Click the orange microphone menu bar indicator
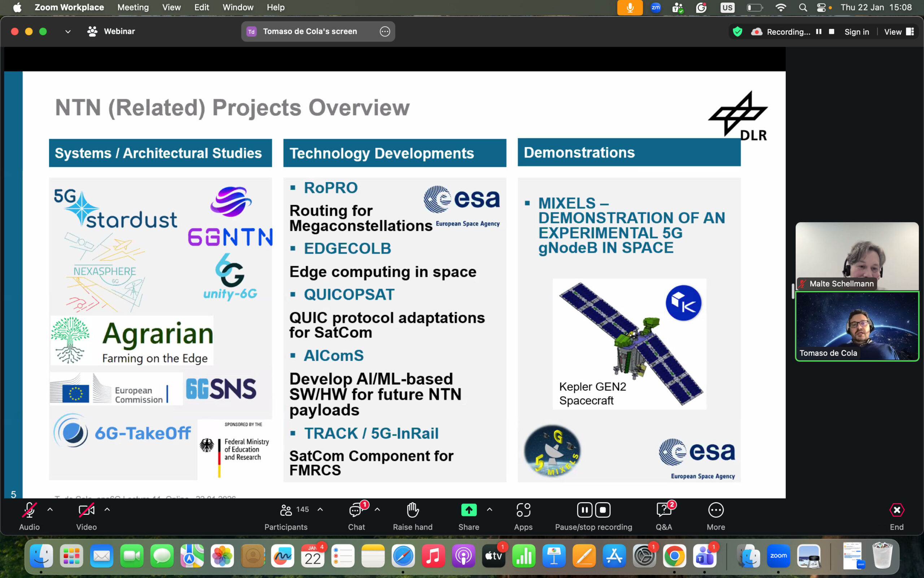Screen dimensions: 924x578 coord(629,8)
